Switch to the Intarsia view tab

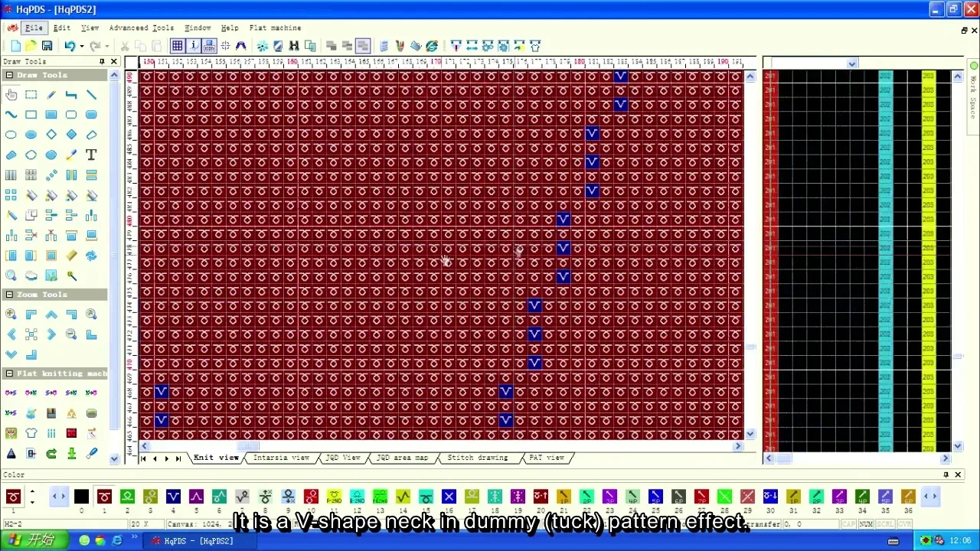pos(281,458)
